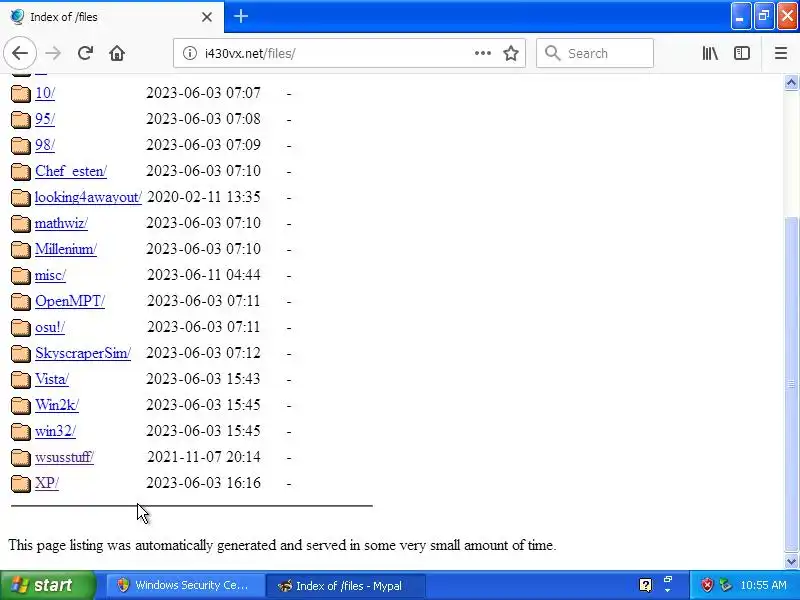
Task: Close the Index of /files tab
Action: pyautogui.click(x=207, y=17)
